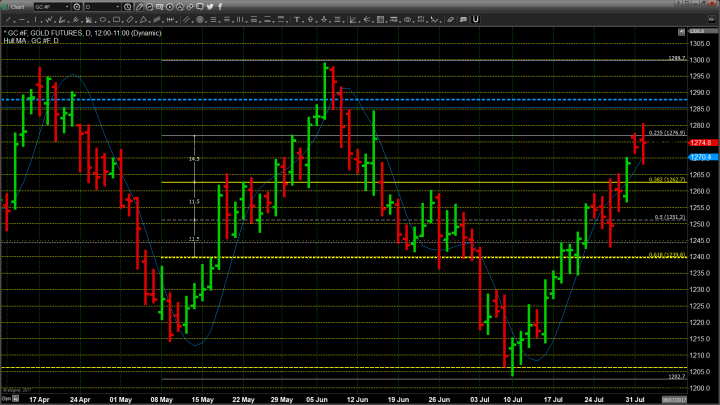
Task: Select the ellipse drawing tool
Action: (103, 20)
